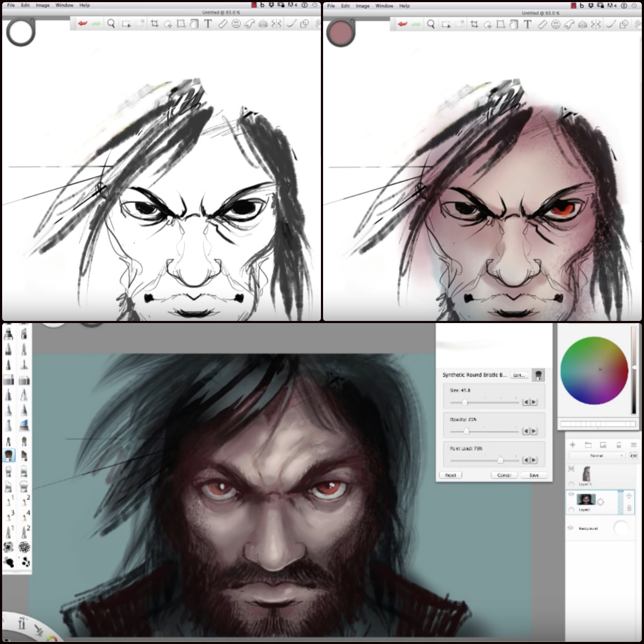The height and width of the screenshot is (644, 644).
Task: Open Help menu in top-right window
Action: 405,6
